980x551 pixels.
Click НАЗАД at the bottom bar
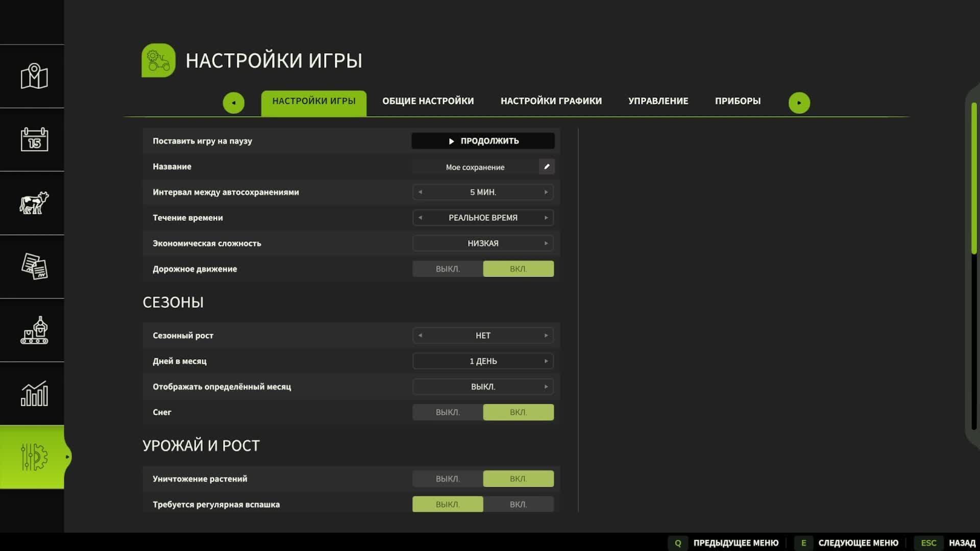pos(962,543)
